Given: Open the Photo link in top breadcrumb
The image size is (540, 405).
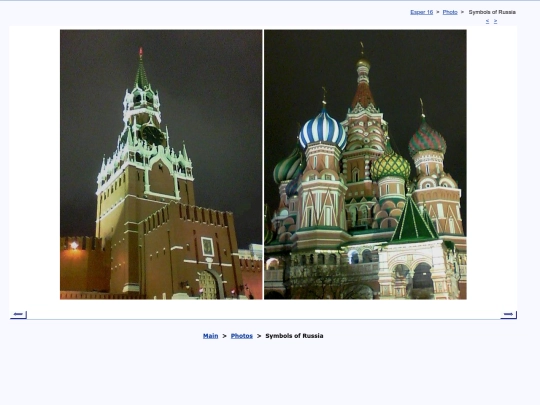Looking at the screenshot, I should (x=450, y=12).
